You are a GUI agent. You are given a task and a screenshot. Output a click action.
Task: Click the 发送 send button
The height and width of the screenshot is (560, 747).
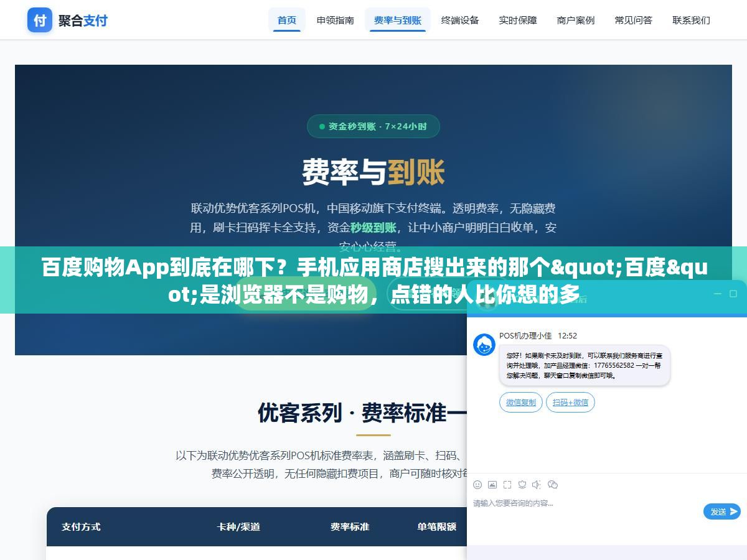(722, 511)
